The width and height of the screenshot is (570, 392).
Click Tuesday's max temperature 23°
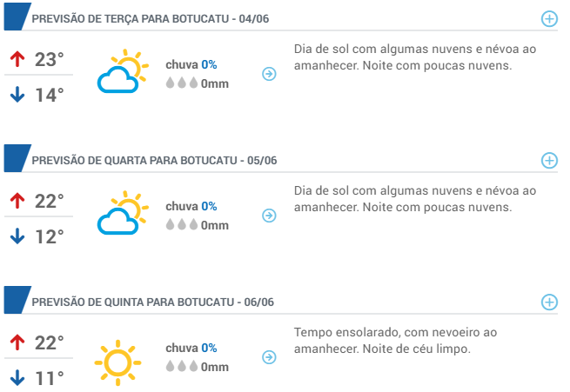49,59
